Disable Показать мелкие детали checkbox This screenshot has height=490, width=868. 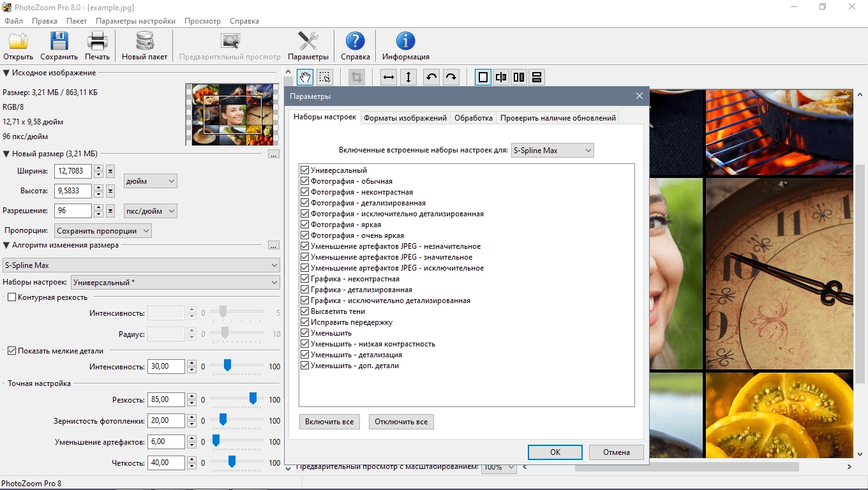click(12, 351)
